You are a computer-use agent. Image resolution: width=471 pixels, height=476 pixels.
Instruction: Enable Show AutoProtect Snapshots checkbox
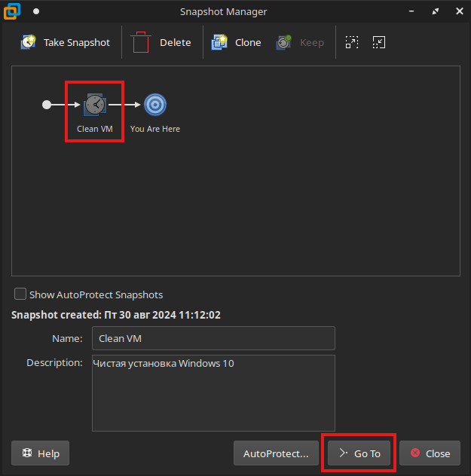click(x=21, y=294)
